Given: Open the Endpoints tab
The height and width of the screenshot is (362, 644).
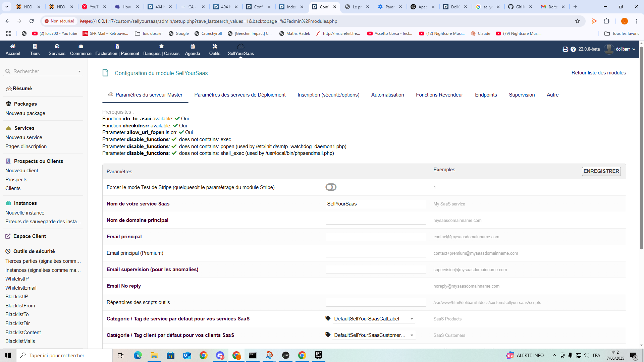Looking at the screenshot, I should (486, 95).
